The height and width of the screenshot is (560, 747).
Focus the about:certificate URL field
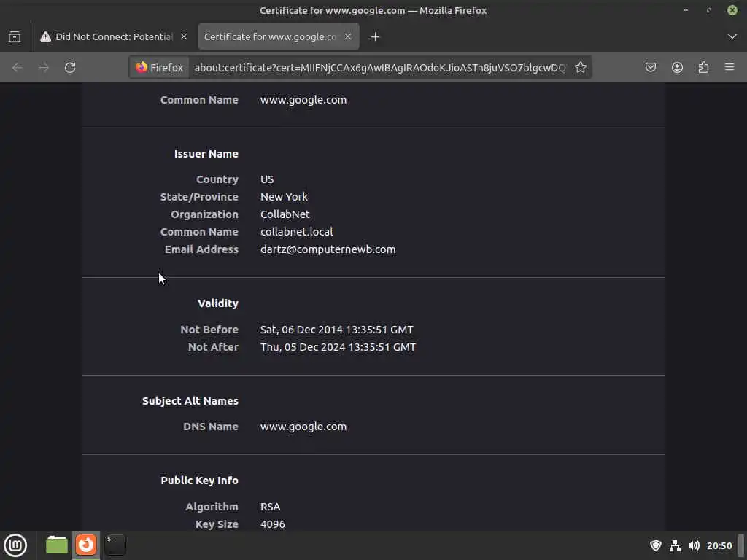tap(379, 68)
